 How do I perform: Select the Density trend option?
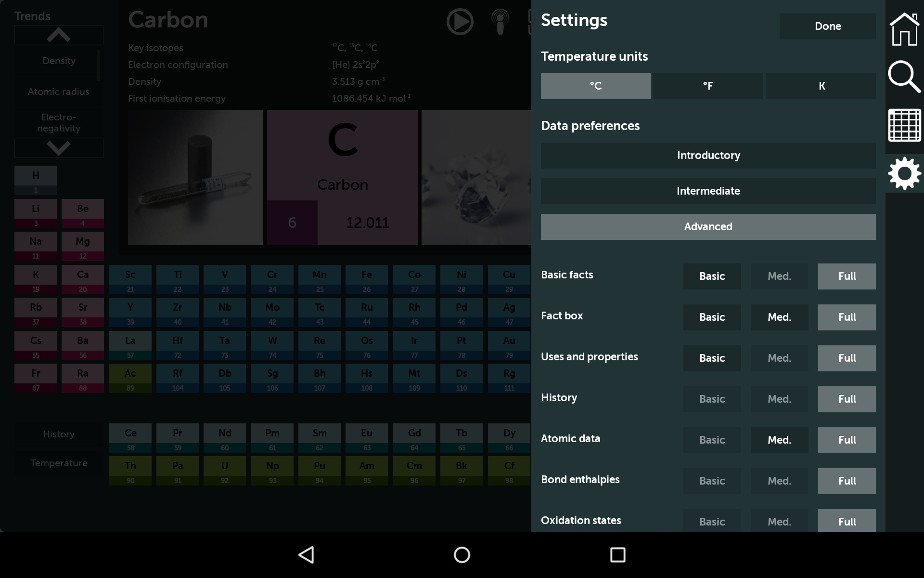(59, 61)
